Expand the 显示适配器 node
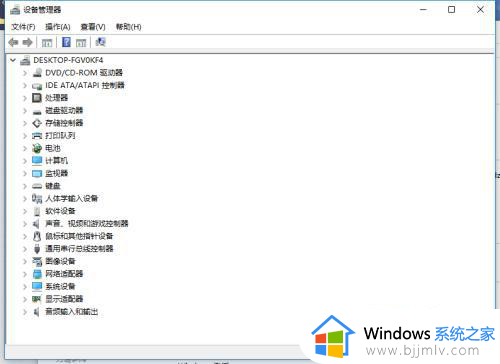Image resolution: width=500 pixels, height=364 pixels. tap(25, 299)
